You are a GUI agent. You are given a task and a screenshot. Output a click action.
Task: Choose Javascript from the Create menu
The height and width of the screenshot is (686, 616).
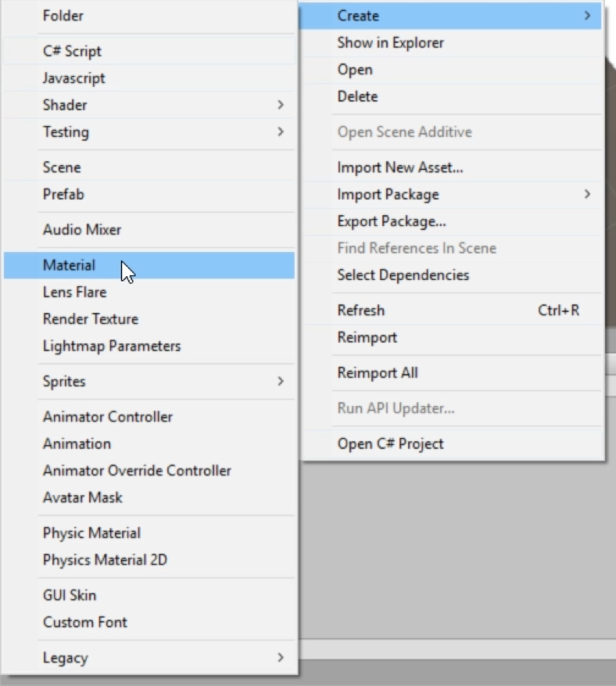149,78
